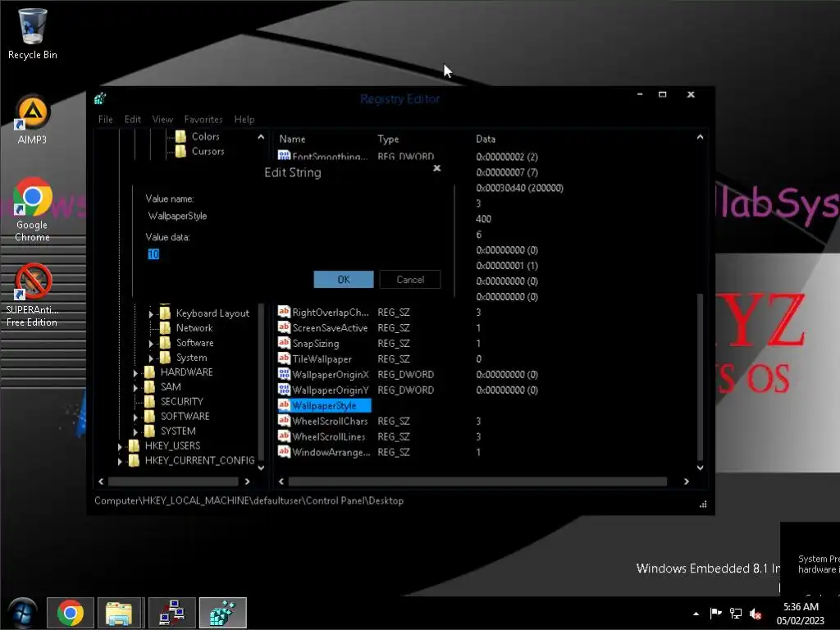Expand the HARDWARE key

135,373
